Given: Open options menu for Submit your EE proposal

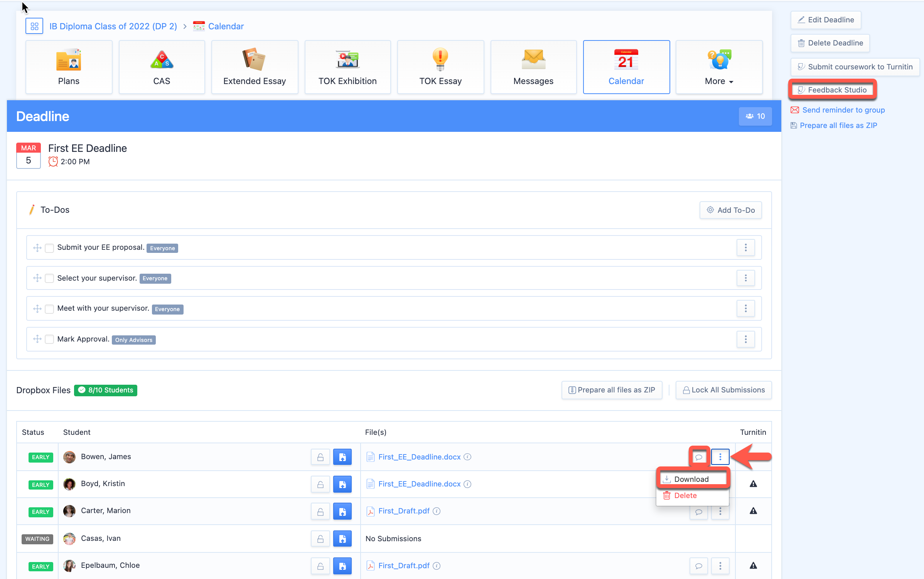Looking at the screenshot, I should click(746, 247).
